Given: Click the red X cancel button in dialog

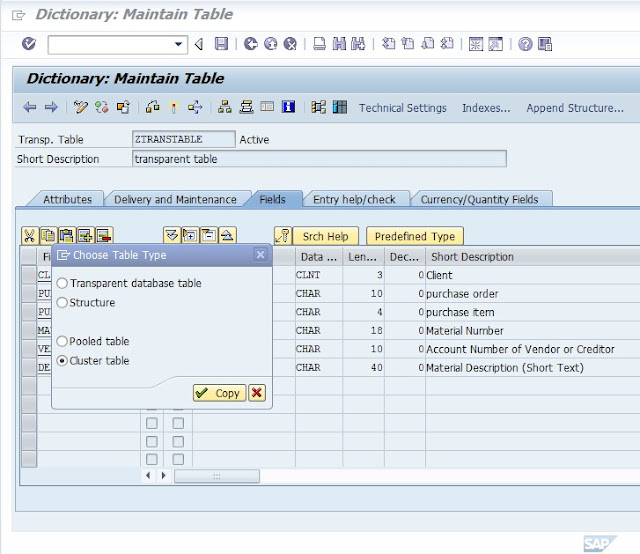Looking at the screenshot, I should (x=257, y=393).
